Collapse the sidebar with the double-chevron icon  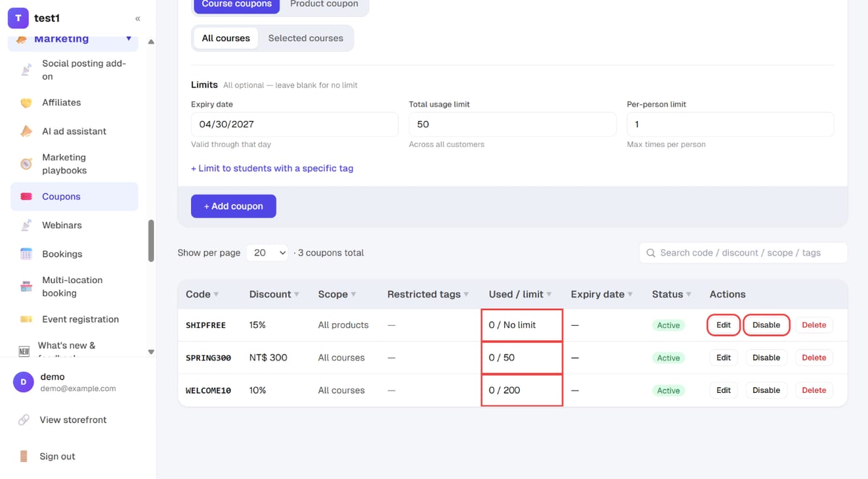(137, 18)
